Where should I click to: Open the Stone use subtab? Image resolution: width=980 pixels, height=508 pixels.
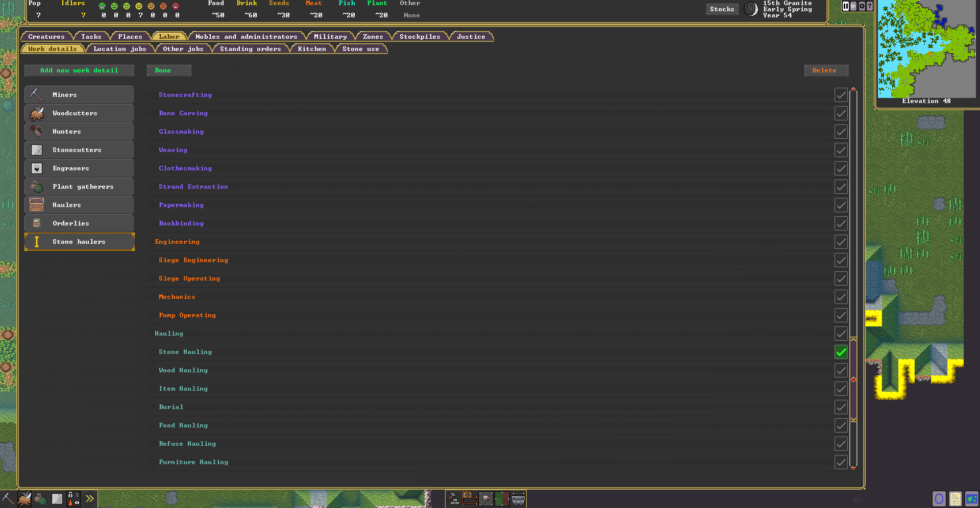(361, 49)
